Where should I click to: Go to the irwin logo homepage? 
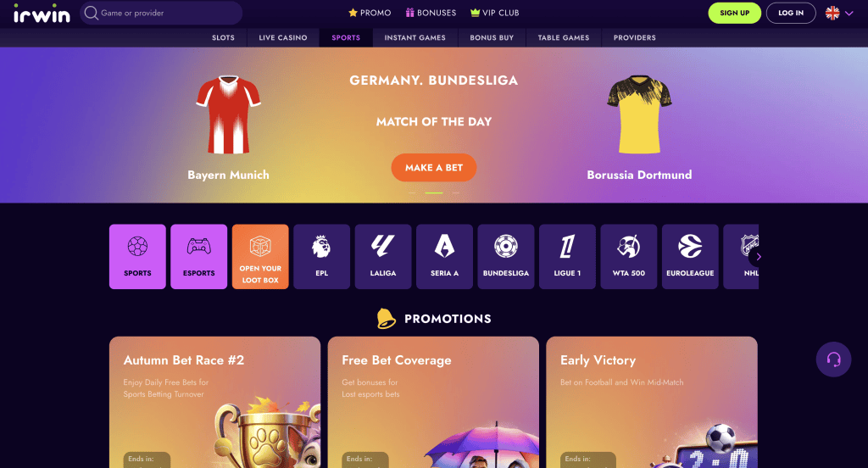(42, 14)
